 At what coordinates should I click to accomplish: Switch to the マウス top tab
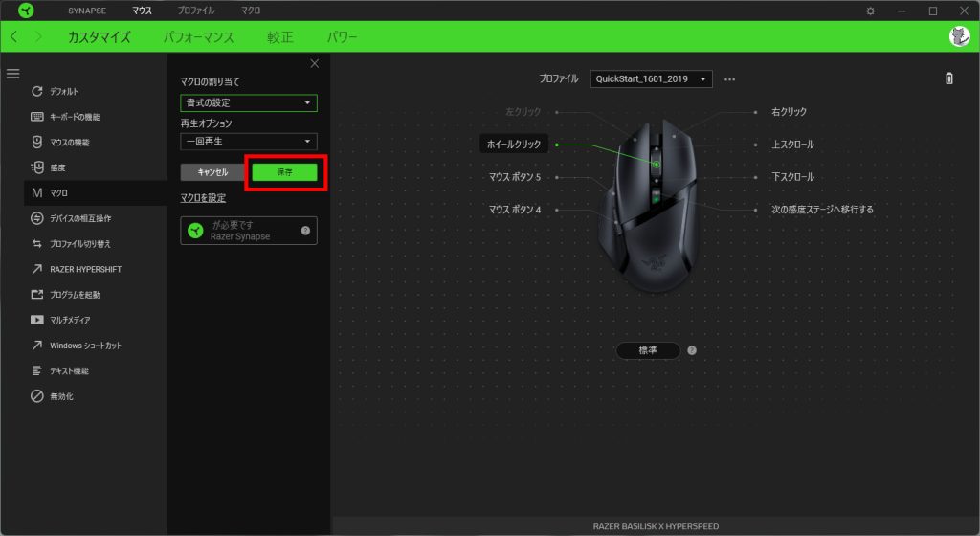pyautogui.click(x=142, y=11)
